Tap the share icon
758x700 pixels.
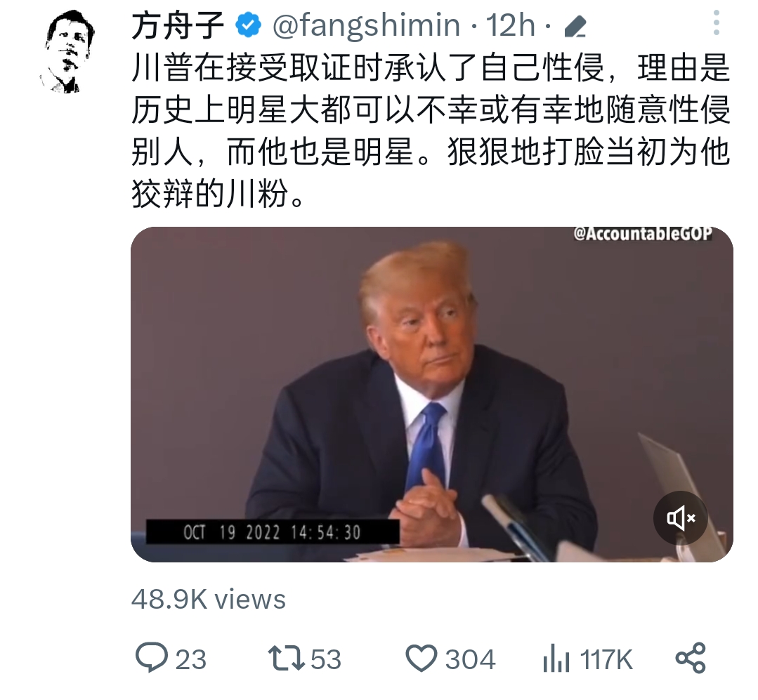[x=691, y=658]
